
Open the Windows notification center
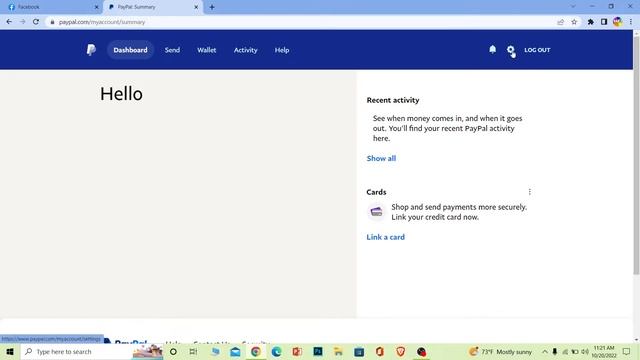point(627,351)
